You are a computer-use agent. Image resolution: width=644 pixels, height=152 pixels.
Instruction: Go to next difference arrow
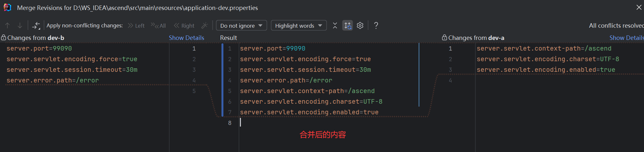click(x=20, y=25)
